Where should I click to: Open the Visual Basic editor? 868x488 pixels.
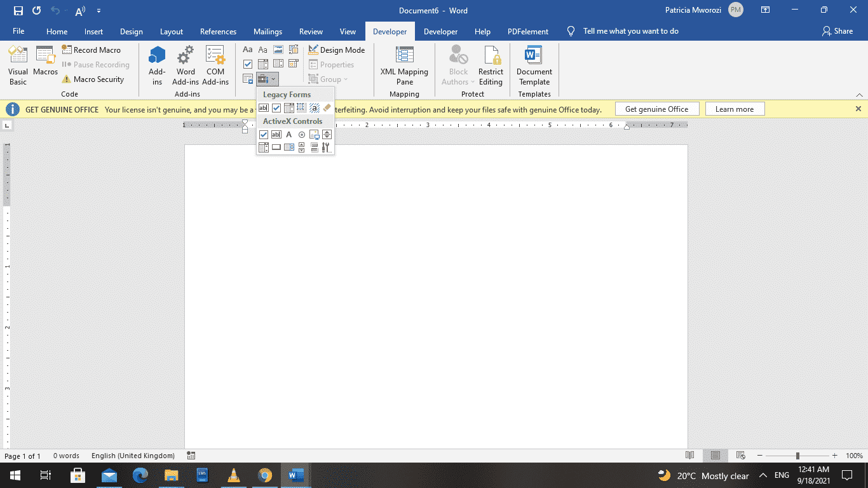tap(18, 64)
